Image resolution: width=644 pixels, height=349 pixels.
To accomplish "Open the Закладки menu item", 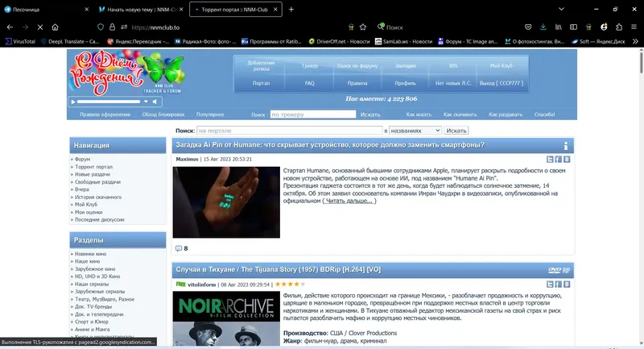I will (x=406, y=66).
